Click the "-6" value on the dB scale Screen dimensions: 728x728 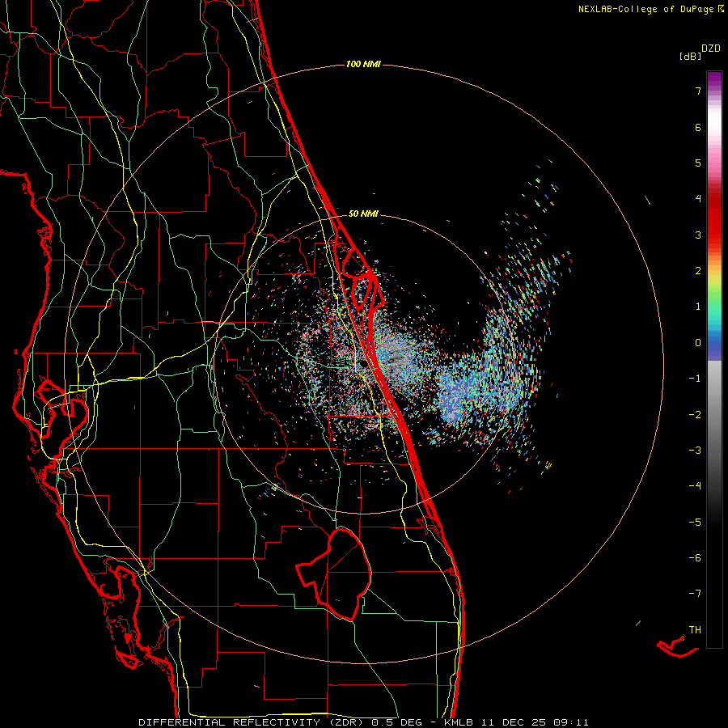click(695, 558)
